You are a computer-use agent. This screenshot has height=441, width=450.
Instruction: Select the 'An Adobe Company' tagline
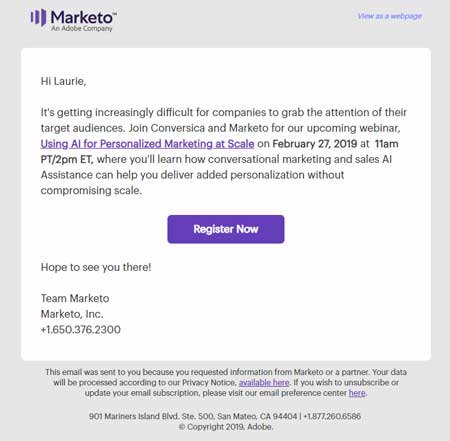click(x=82, y=29)
